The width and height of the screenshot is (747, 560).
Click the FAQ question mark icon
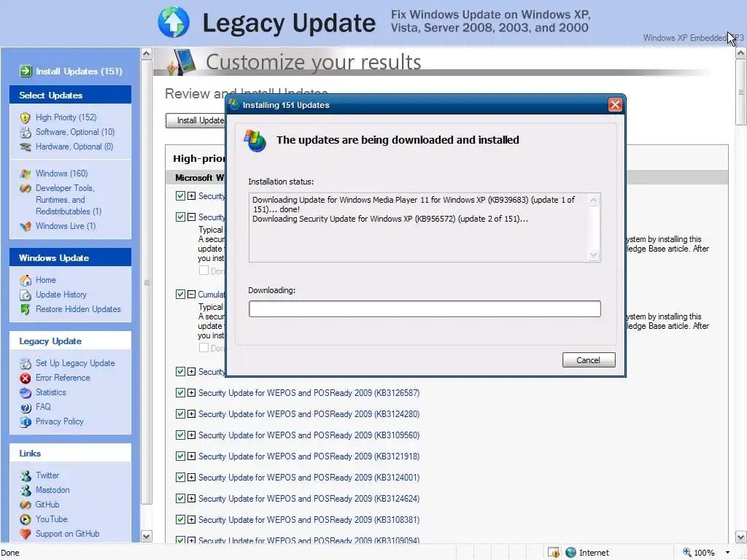click(x=26, y=407)
